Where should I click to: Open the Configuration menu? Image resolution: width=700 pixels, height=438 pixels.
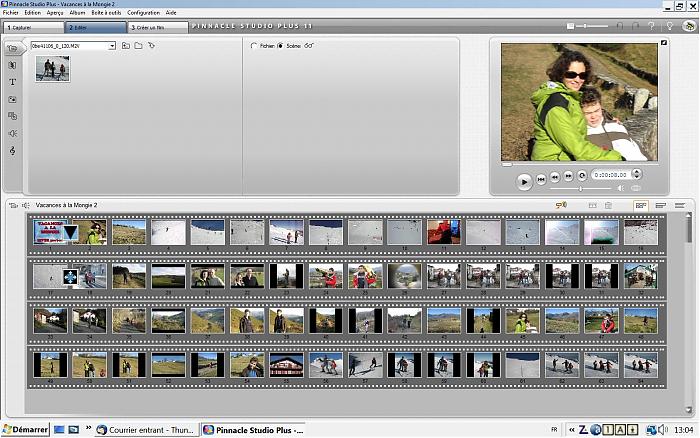[x=143, y=13]
